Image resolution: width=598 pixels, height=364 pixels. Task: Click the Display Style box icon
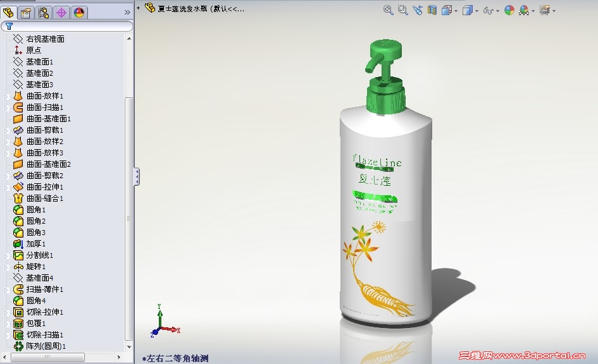[x=467, y=10]
